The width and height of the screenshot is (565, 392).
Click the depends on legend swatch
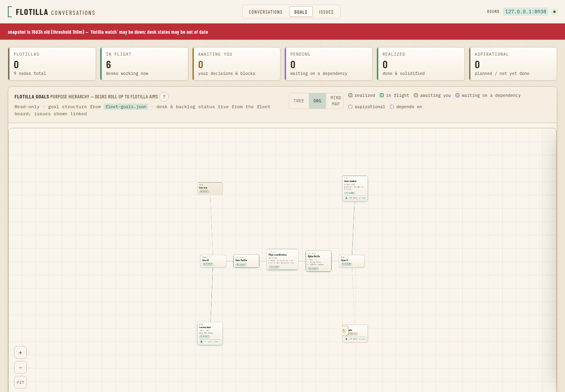click(392, 107)
